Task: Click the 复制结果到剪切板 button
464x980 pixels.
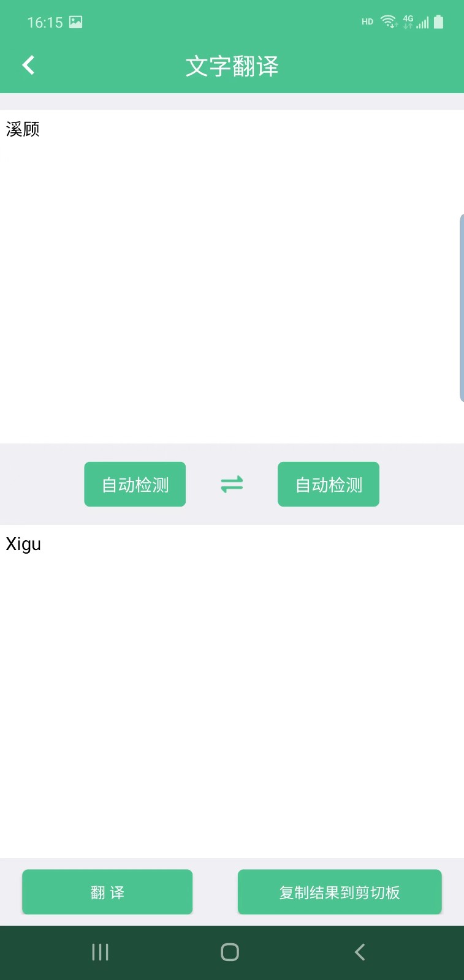Action: [x=340, y=892]
